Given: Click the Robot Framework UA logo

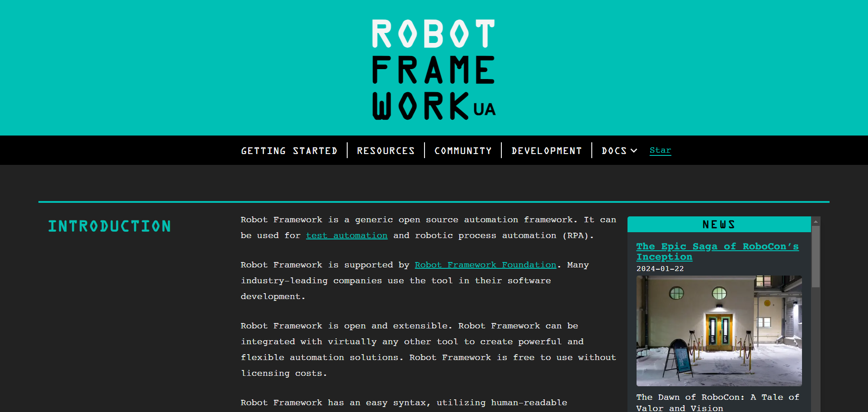Looking at the screenshot, I should click(x=434, y=70).
